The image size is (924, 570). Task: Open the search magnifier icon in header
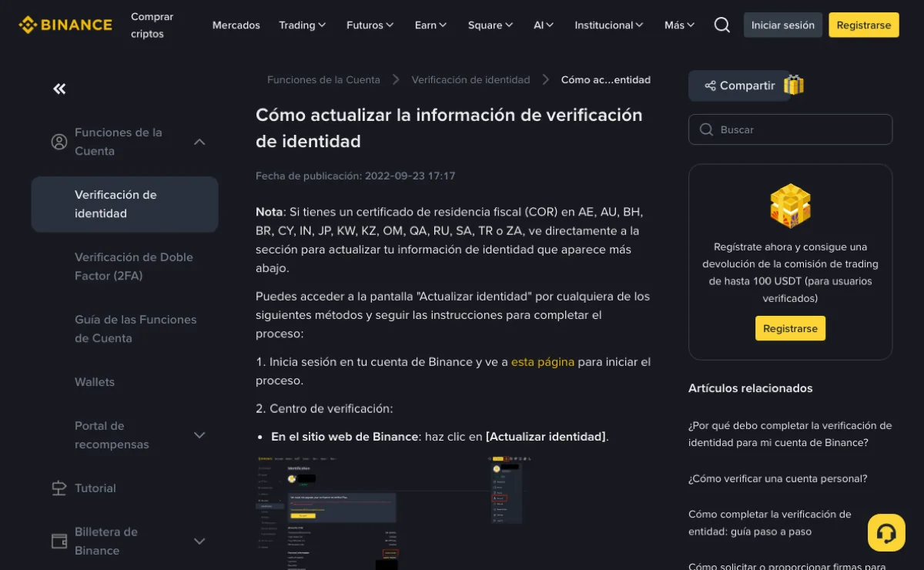(x=721, y=25)
